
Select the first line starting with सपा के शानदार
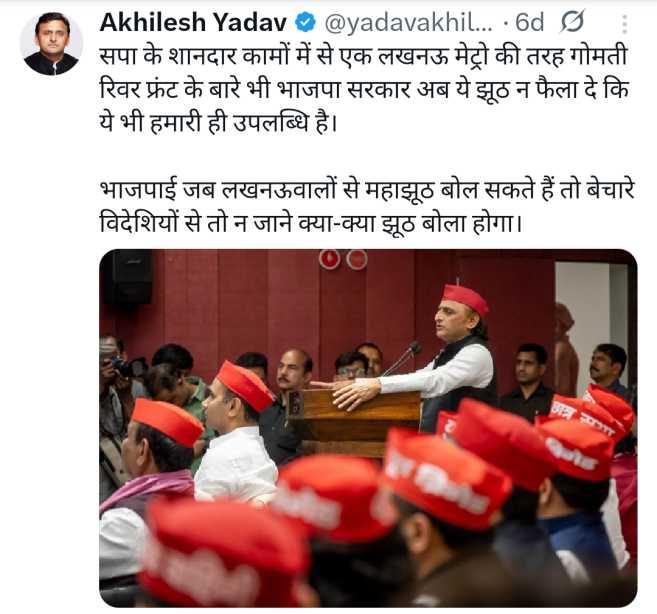364,57
